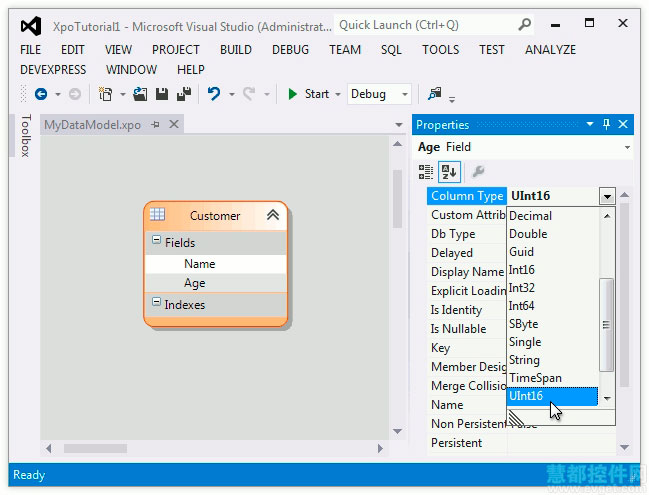Open the New Project dropdown arrow
Viewport: 649px width, 495px height.
pos(123,94)
